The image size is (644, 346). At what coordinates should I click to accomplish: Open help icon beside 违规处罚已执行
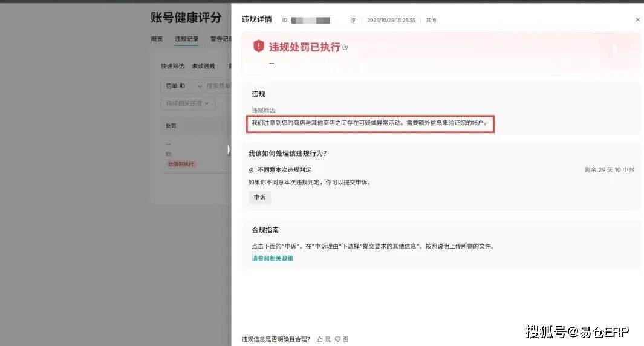tap(345, 47)
